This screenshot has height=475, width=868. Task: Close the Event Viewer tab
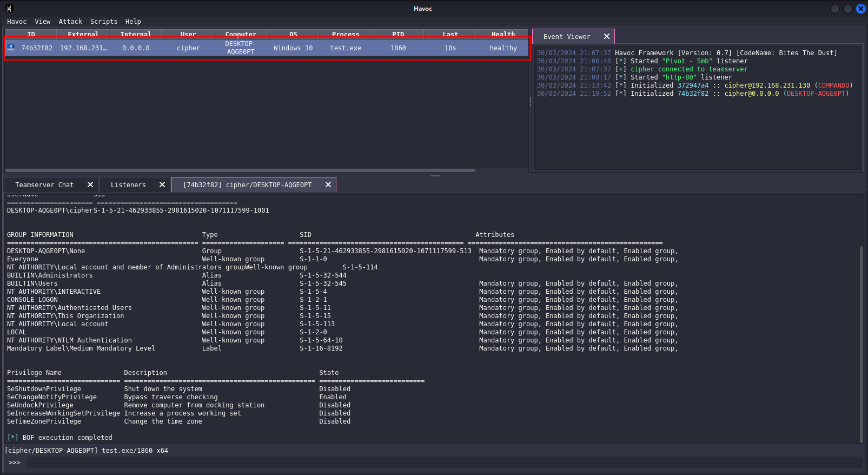pos(607,36)
